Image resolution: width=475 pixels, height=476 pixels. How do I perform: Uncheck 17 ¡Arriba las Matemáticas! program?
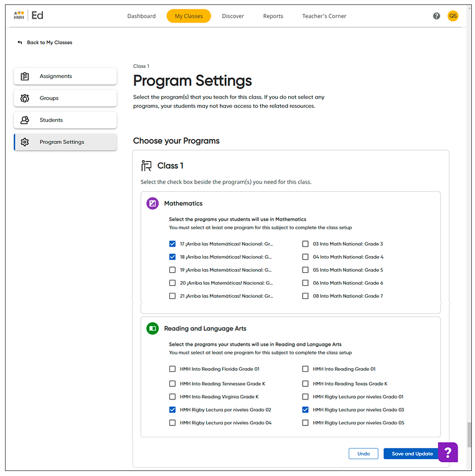pos(172,244)
